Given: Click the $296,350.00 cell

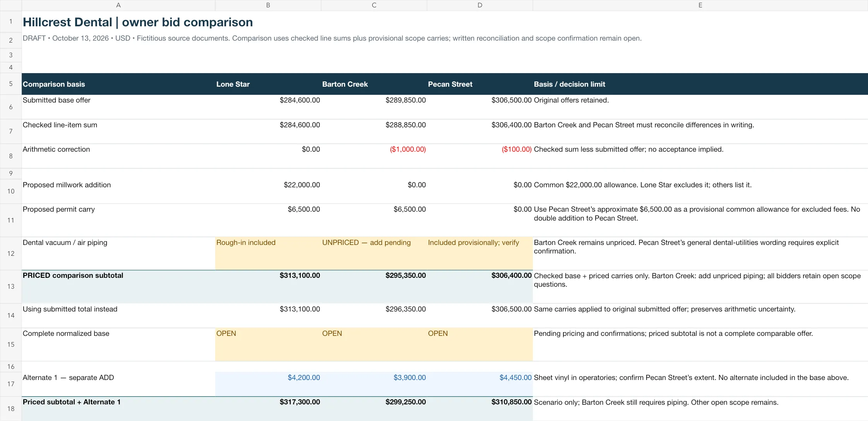Looking at the screenshot, I should [374, 316].
